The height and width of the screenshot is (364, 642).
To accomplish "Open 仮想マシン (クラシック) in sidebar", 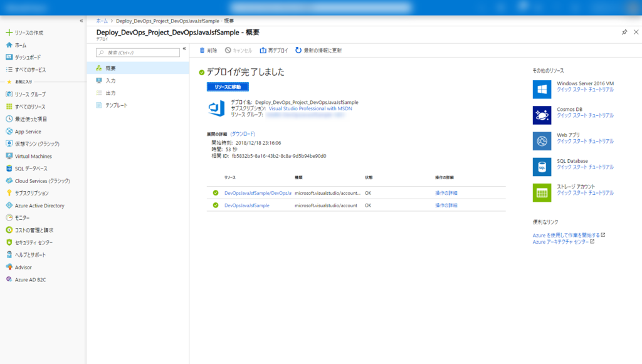I will (x=33, y=143).
